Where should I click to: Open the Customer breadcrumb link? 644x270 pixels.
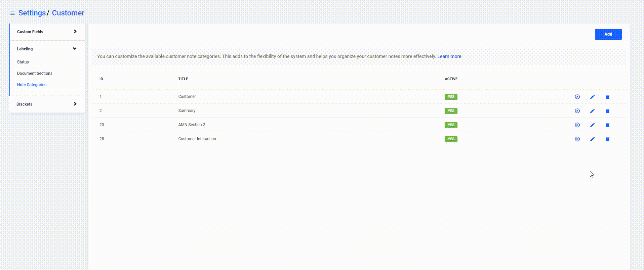pyautogui.click(x=68, y=13)
